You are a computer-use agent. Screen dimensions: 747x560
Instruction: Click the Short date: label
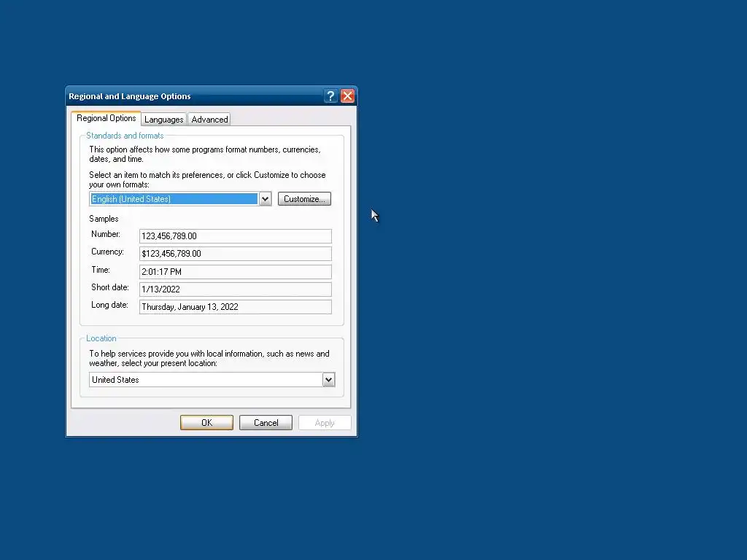[x=110, y=287]
